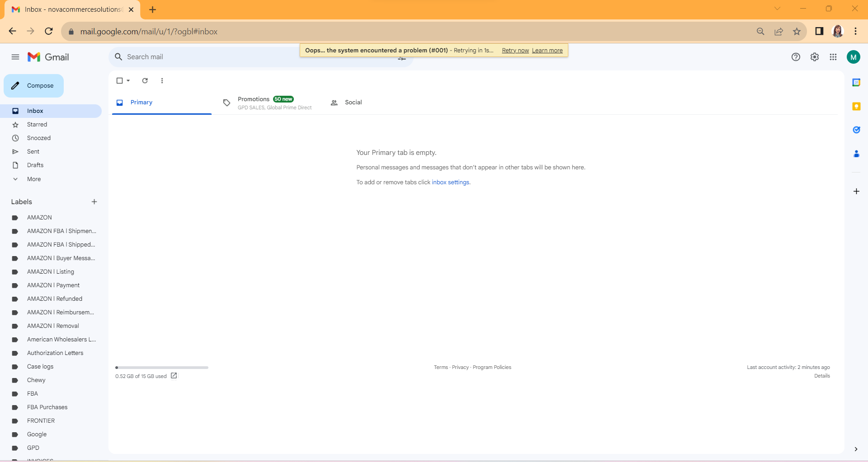868x462 pixels.
Task: Switch to the Primary tab
Action: pyautogui.click(x=161, y=103)
